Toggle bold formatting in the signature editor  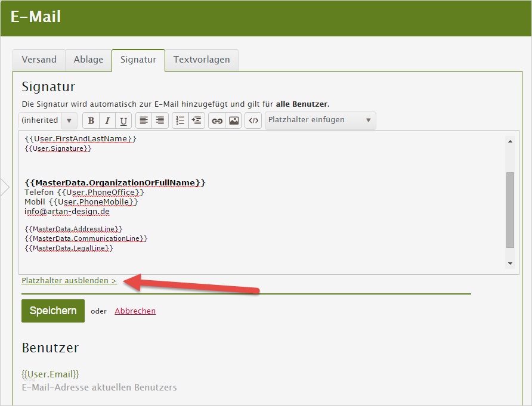tap(91, 120)
